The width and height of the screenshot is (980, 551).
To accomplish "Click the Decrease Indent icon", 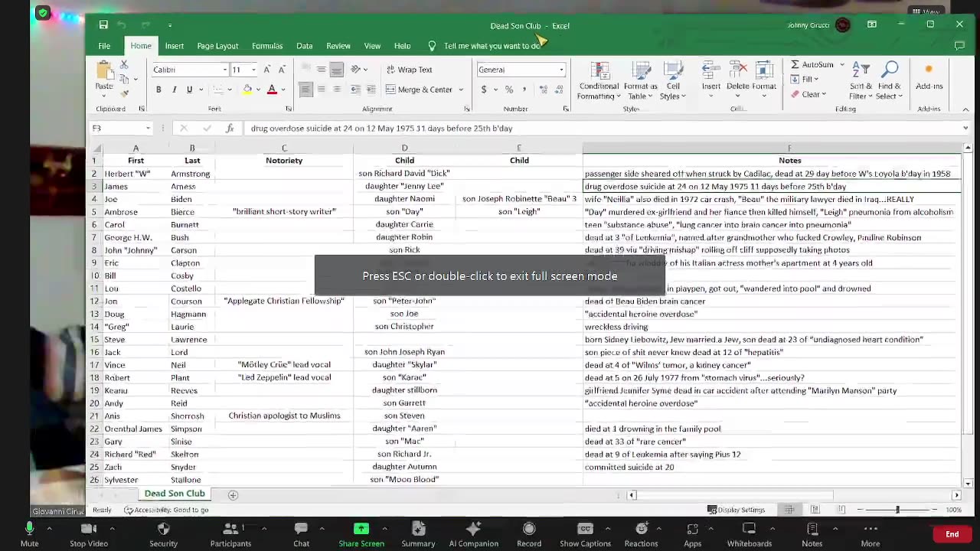I will 356,90.
